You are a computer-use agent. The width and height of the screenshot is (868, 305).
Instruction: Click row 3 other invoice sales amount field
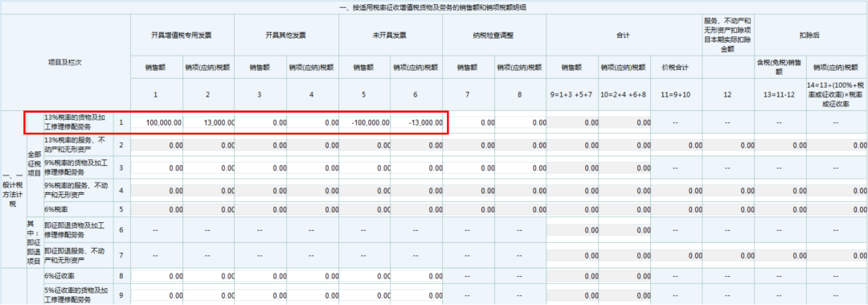(260, 168)
